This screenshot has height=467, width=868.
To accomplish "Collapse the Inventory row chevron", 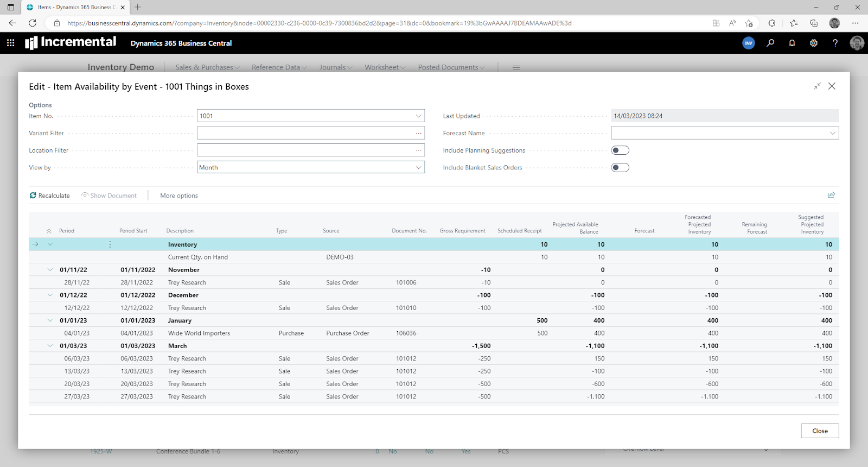I will 50,244.
